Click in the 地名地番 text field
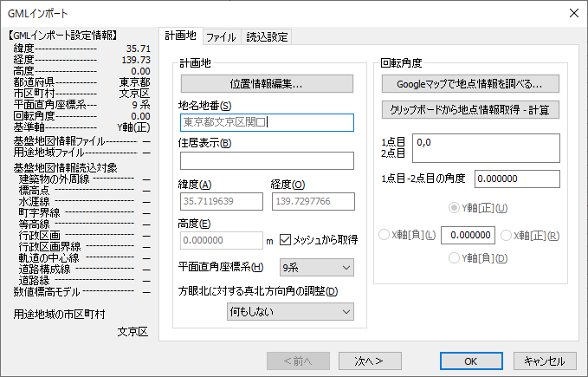The height and width of the screenshot is (377, 588). point(267,122)
